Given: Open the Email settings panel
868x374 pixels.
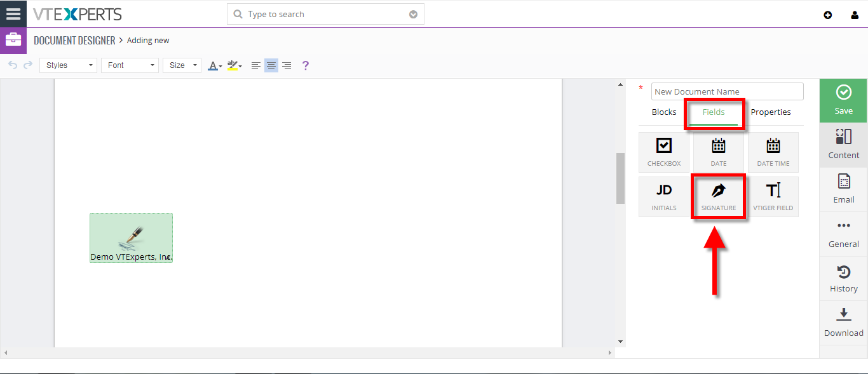Looking at the screenshot, I should click(843, 189).
